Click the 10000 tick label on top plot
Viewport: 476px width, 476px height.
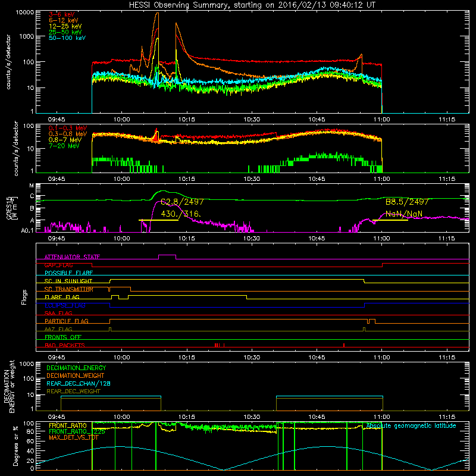25,12
